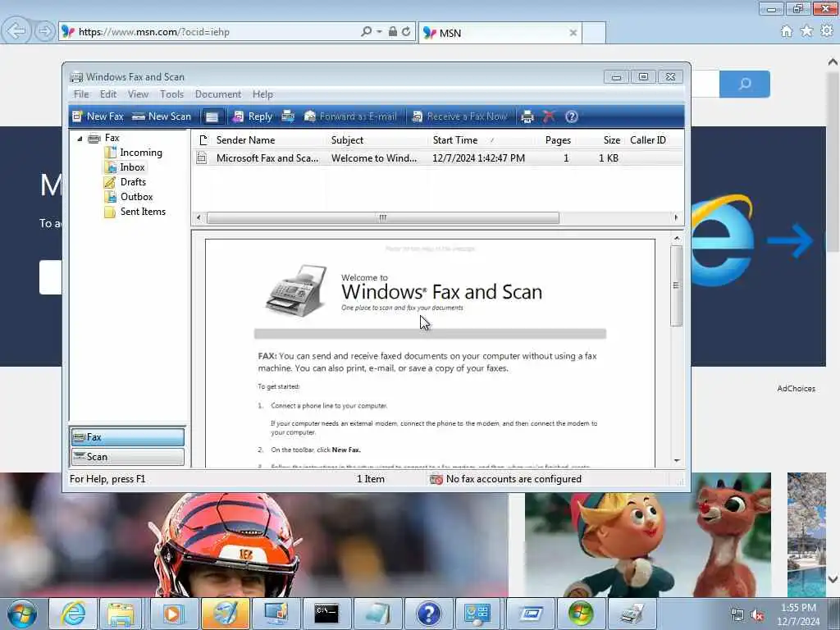
Task: Open IE Tools gear icon
Action: tap(826, 32)
